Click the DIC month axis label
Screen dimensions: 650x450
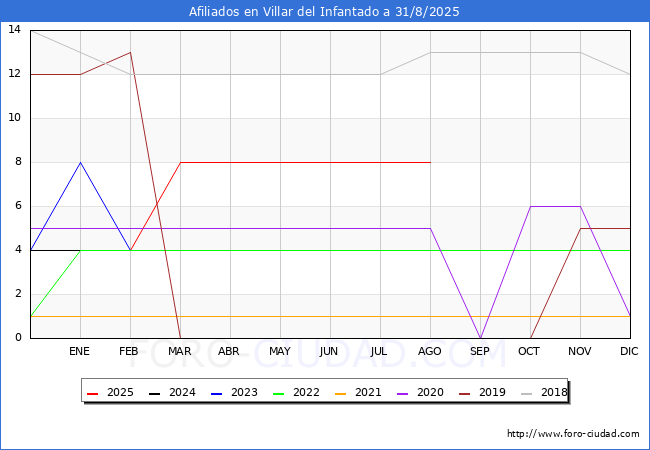pyautogui.click(x=629, y=351)
